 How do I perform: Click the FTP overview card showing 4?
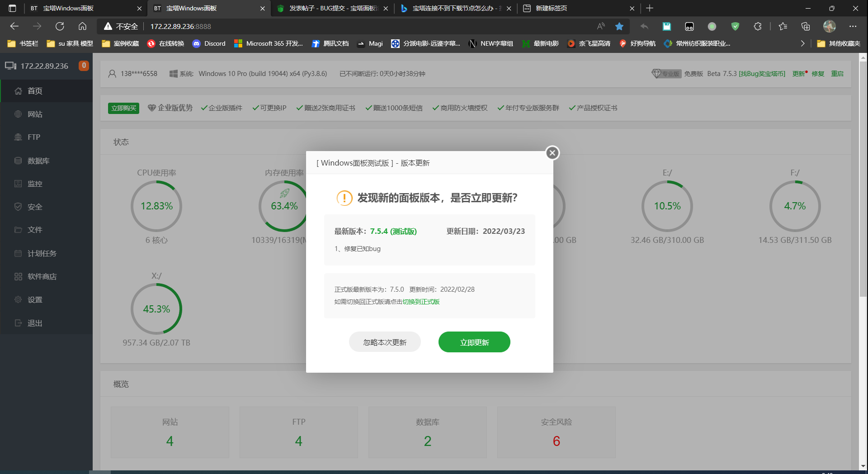pyautogui.click(x=299, y=432)
